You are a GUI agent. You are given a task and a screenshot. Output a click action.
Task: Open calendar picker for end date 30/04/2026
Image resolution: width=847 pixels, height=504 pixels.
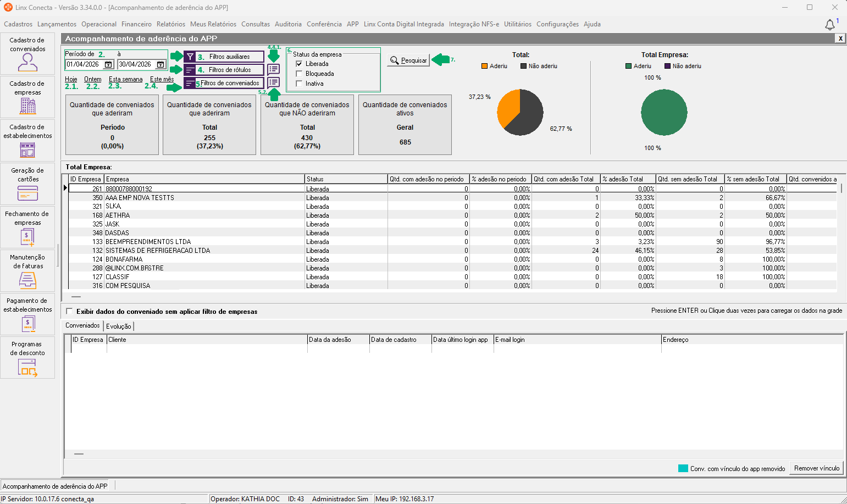pos(160,64)
